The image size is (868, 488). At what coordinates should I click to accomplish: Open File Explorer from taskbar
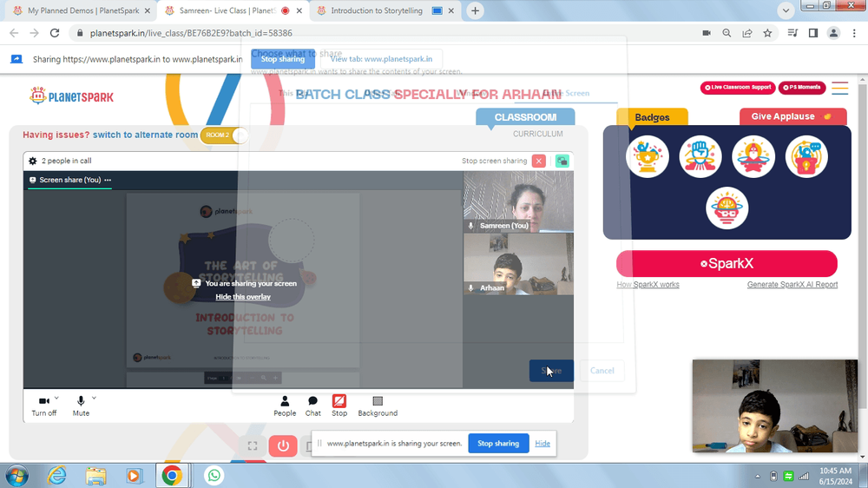pyautogui.click(x=95, y=476)
